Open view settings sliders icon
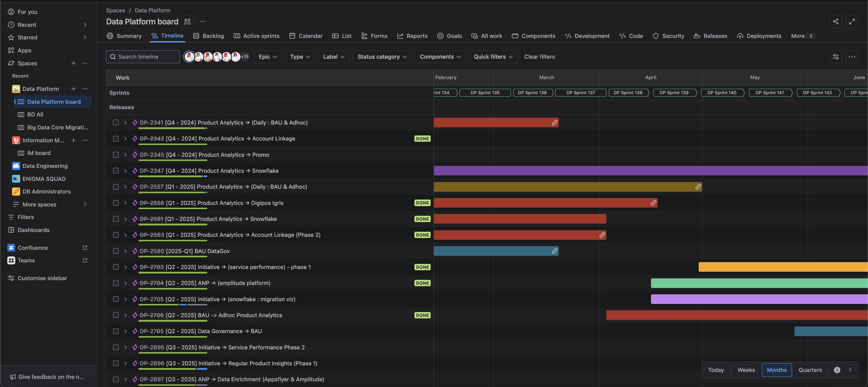 click(x=836, y=57)
